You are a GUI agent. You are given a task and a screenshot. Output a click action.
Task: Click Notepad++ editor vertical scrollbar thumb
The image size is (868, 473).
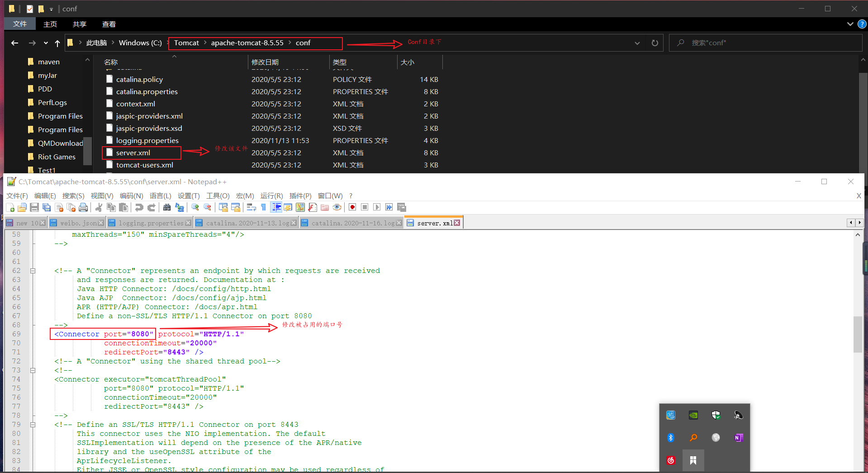[858, 334]
